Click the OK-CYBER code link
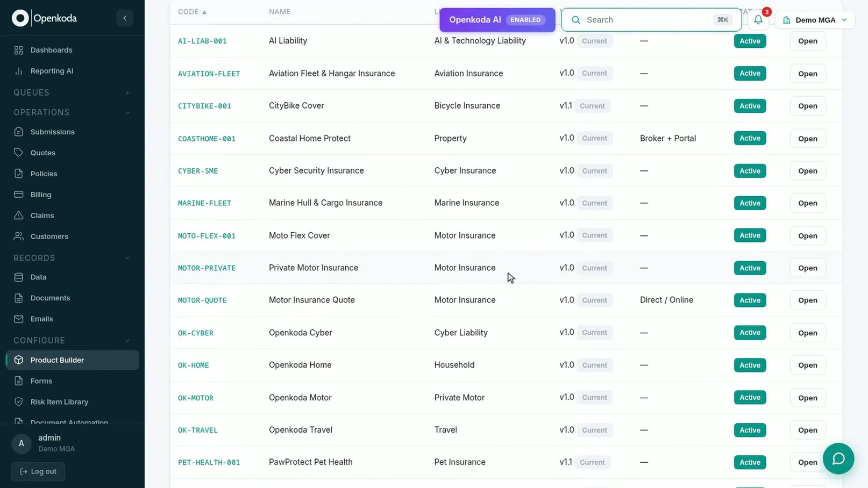The height and width of the screenshot is (488, 868). 196,333
